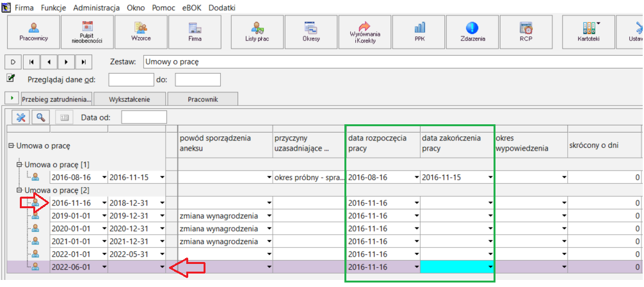Collapse the Umowa o pracę [2] node
The image size is (644, 287).
pos(19,190)
